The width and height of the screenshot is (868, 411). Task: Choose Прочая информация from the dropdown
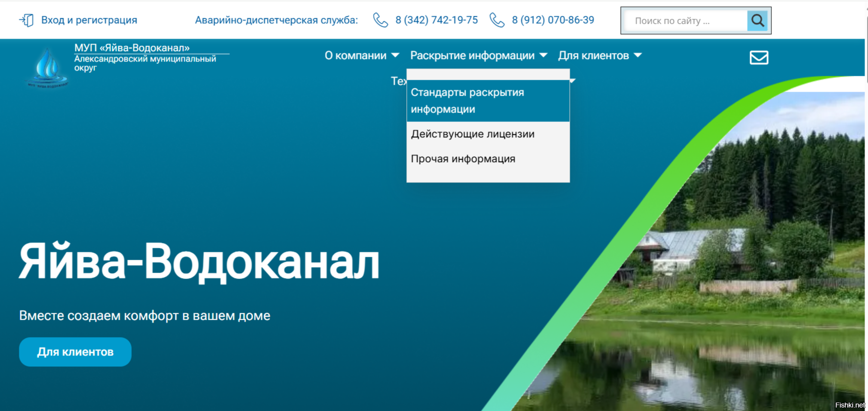(x=488, y=159)
